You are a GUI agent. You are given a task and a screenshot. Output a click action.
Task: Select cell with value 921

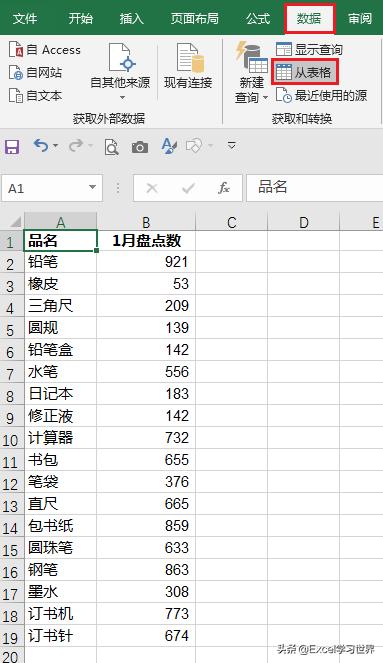click(x=146, y=262)
